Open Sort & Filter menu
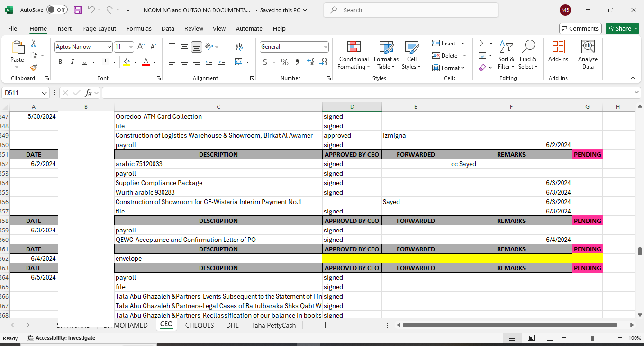The width and height of the screenshot is (644, 346). [506, 55]
